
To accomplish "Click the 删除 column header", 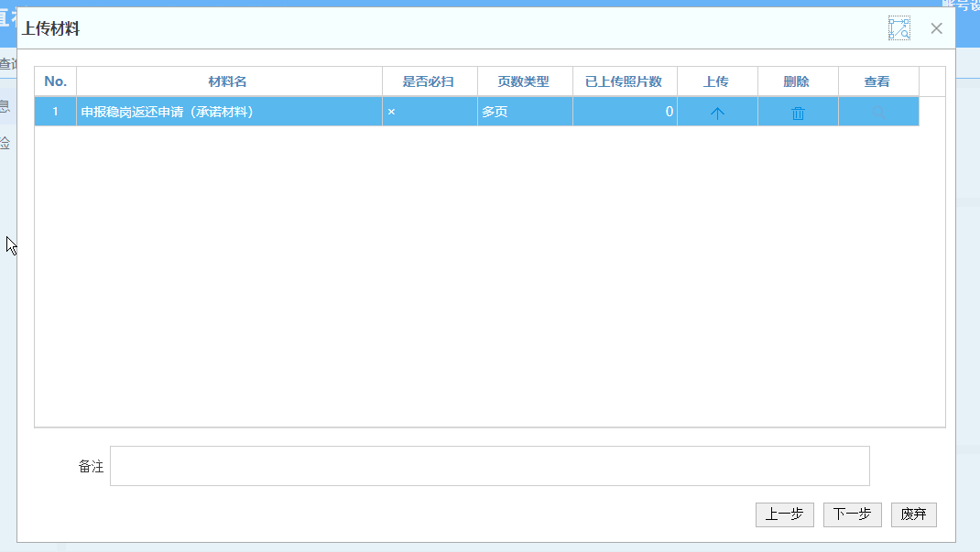I will pos(797,81).
